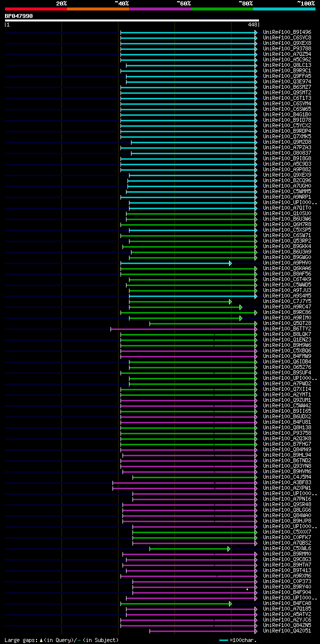Select the UniRef100_B6SMZ7 label

pos(287,87)
